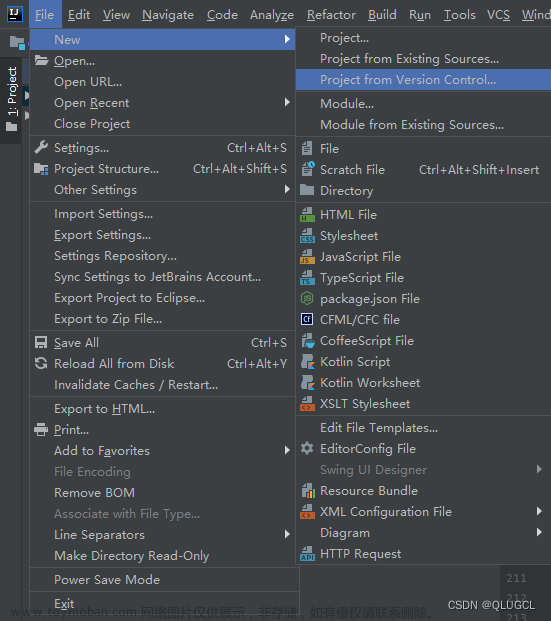Open the Build menu
This screenshot has width=551, height=621.
tap(382, 15)
